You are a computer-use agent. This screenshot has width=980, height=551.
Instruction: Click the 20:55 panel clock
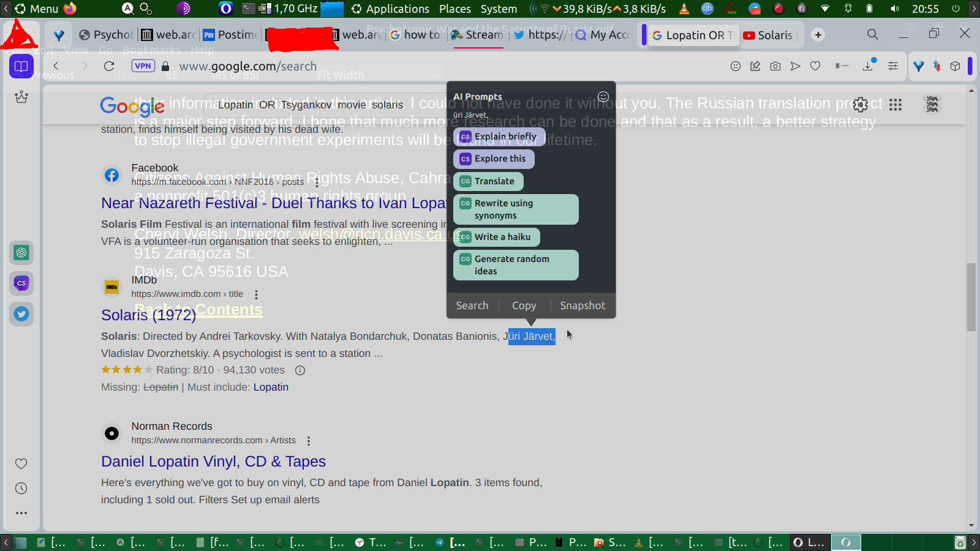[925, 9]
